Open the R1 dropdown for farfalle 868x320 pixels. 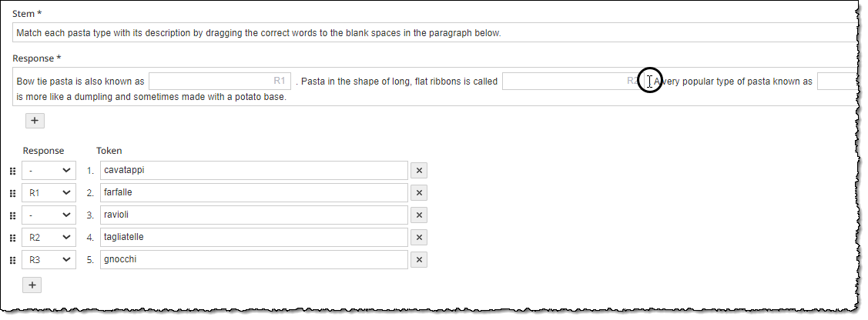coord(49,193)
